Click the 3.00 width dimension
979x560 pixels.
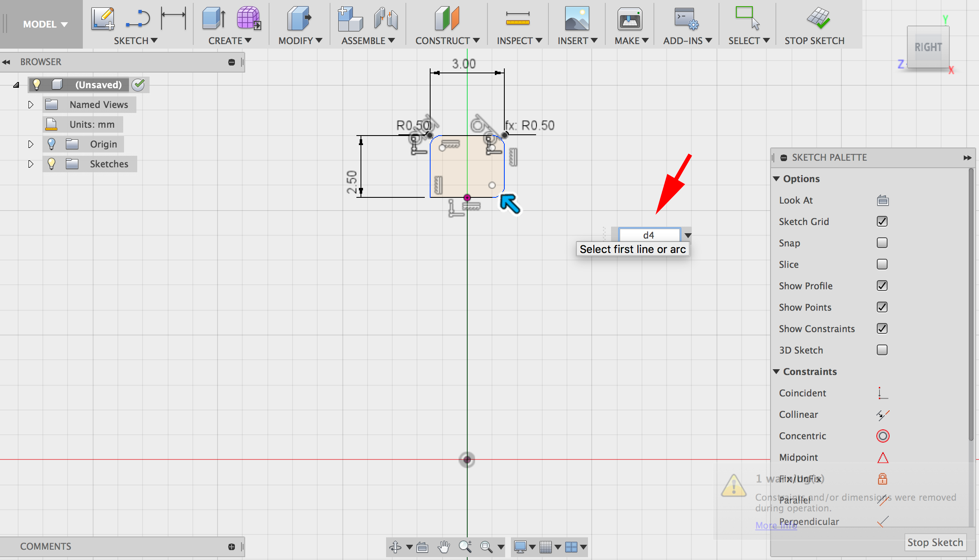pos(464,64)
